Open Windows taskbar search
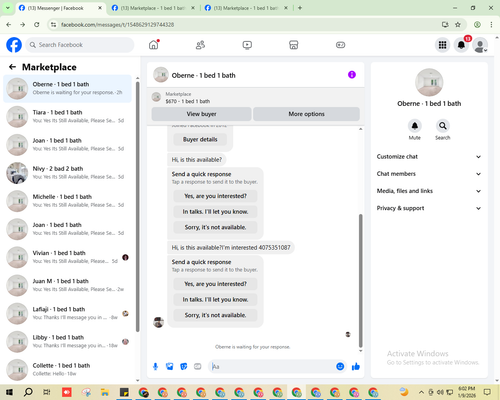 click(28, 392)
